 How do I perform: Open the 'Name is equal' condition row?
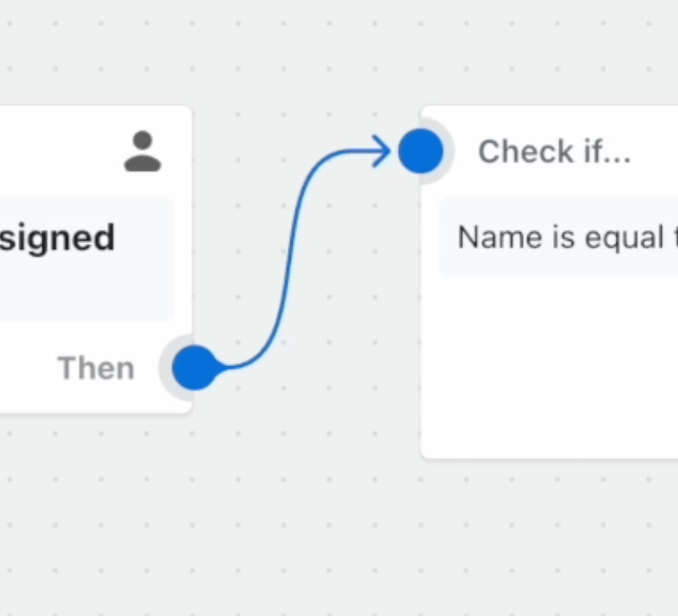tap(559, 237)
